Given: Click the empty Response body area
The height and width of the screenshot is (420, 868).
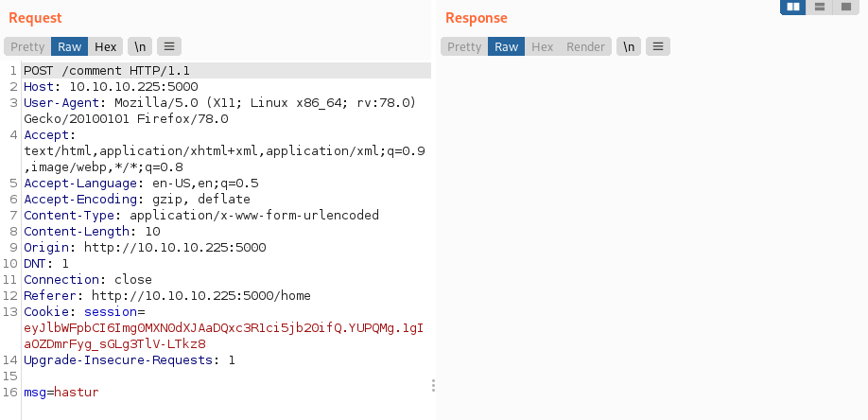Looking at the screenshot, I should tap(652, 236).
